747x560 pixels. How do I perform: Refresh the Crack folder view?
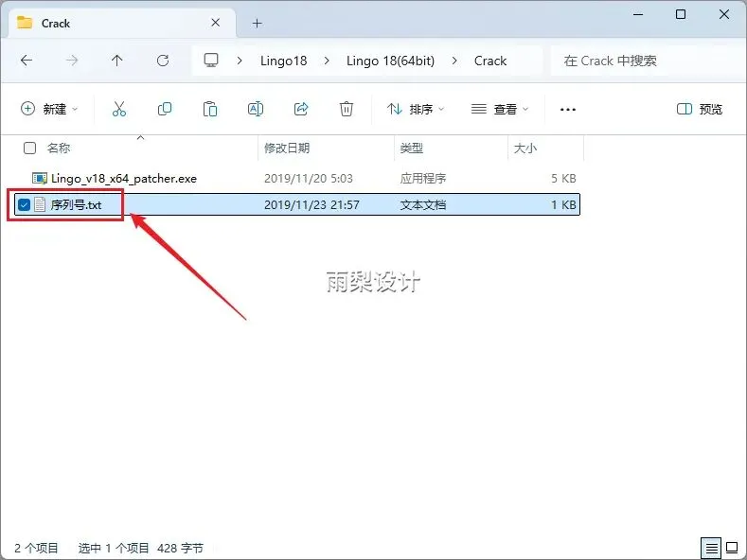(163, 61)
